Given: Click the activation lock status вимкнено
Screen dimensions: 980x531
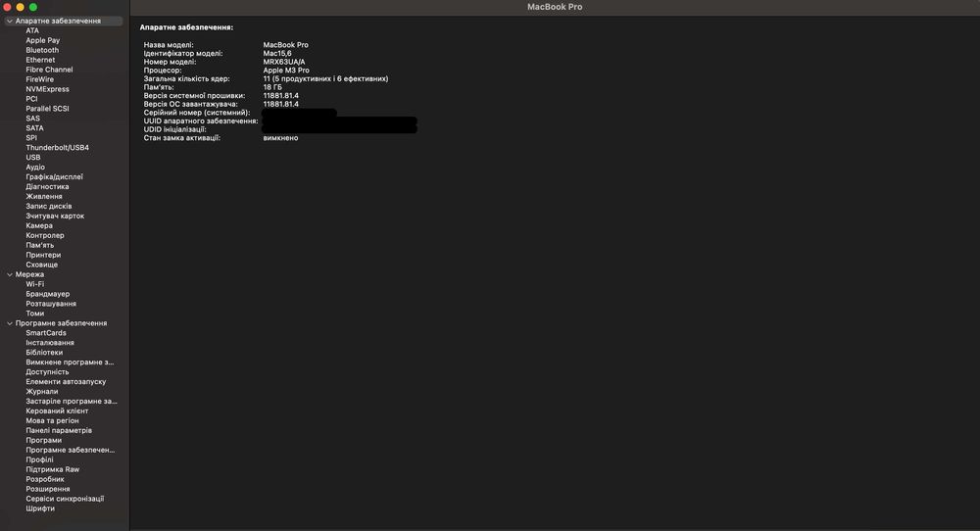Looking at the screenshot, I should click(x=280, y=138).
